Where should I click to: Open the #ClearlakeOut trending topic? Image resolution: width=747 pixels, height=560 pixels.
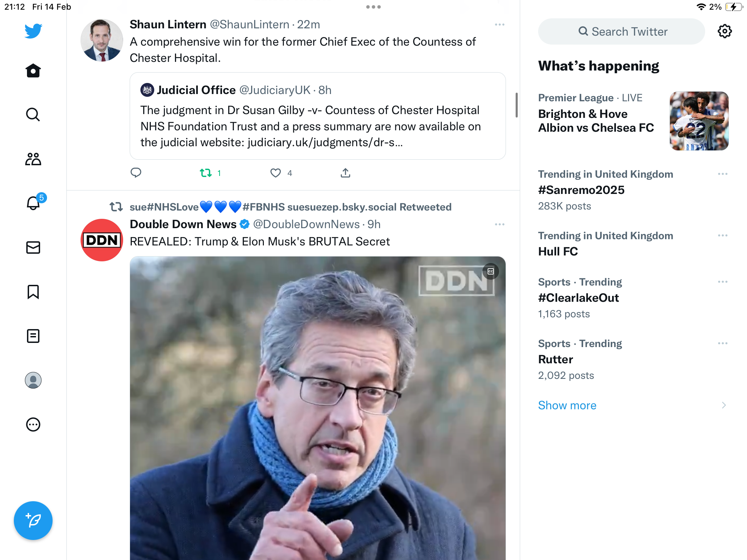(579, 298)
